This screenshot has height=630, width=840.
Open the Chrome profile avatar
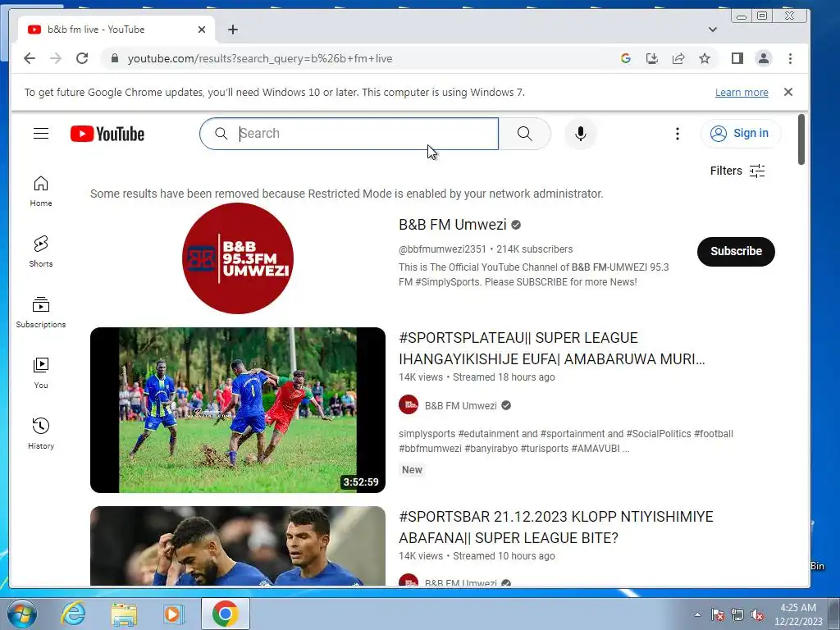click(764, 58)
